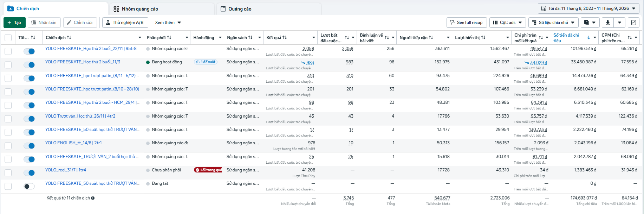The height and width of the screenshot is (214, 644).
Task: Toggle off campaign Học thử 2 buổi_22/11 | 95tr8
Action: (x=29, y=51)
